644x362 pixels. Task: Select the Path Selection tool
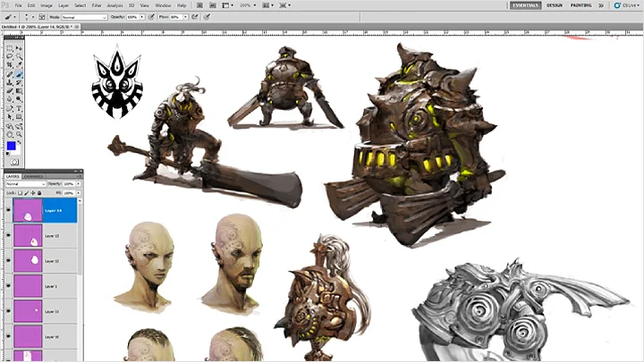click(10, 117)
